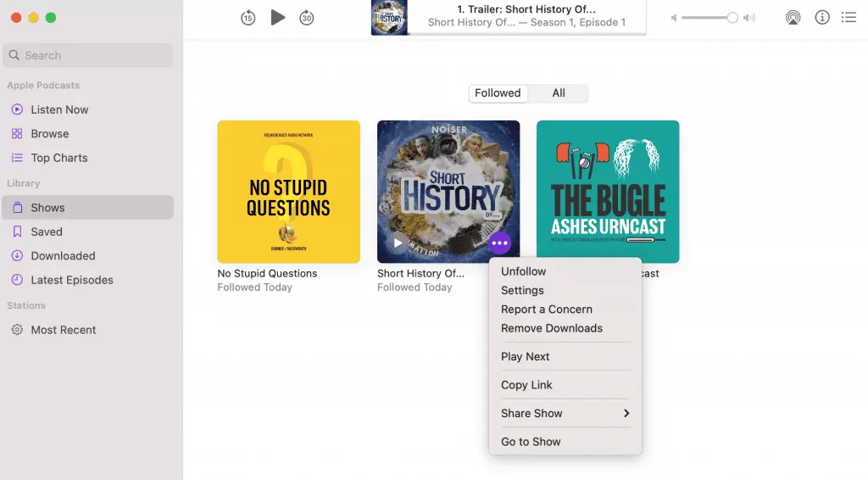Mute volume with low speaker icon
Image resolution: width=868 pixels, height=480 pixels.
click(674, 18)
